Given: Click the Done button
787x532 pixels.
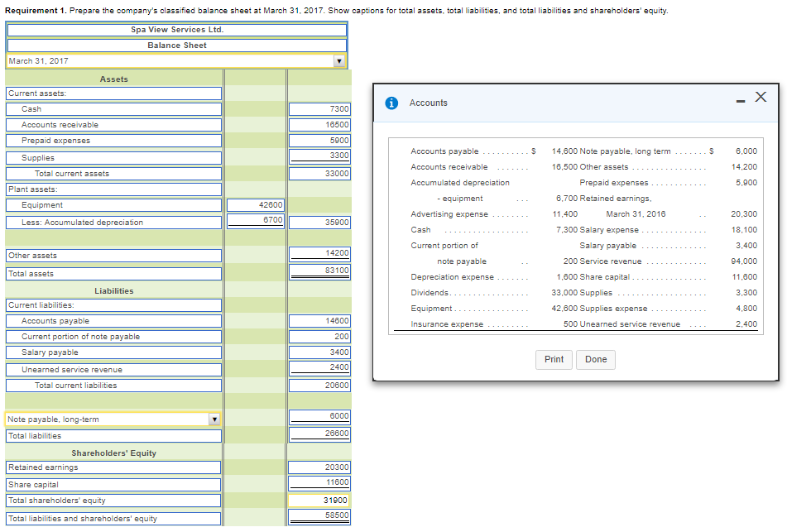Looking at the screenshot, I should click(x=596, y=359).
